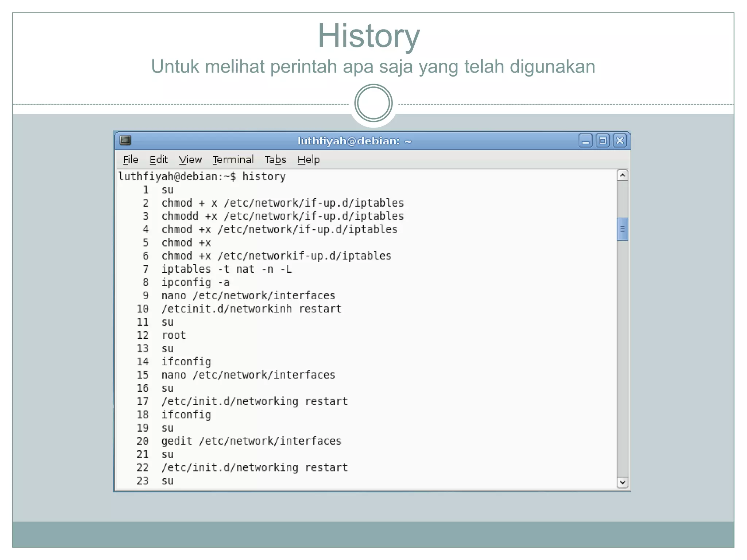Open the Terminal menu

pyautogui.click(x=233, y=160)
